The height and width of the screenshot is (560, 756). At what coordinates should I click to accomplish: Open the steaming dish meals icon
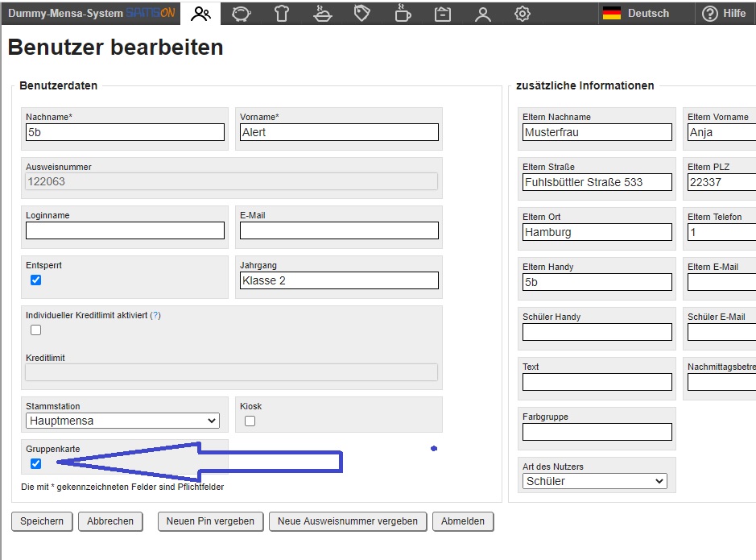coord(322,14)
